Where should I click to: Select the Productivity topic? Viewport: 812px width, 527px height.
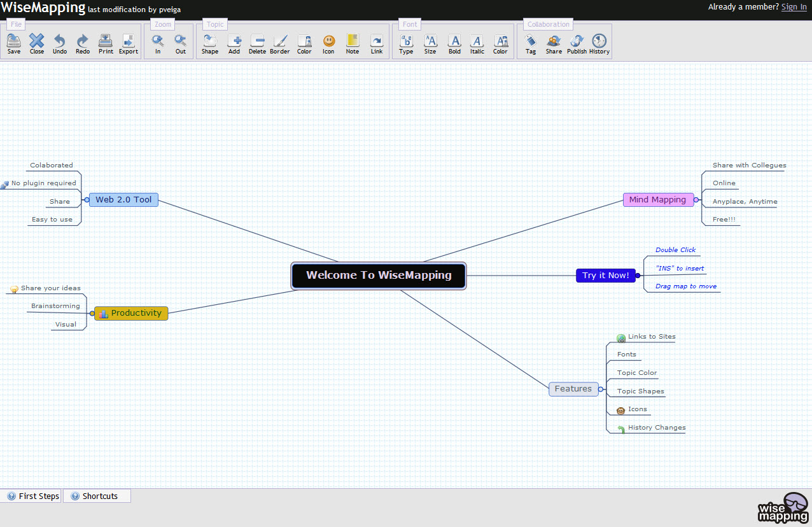click(x=131, y=313)
